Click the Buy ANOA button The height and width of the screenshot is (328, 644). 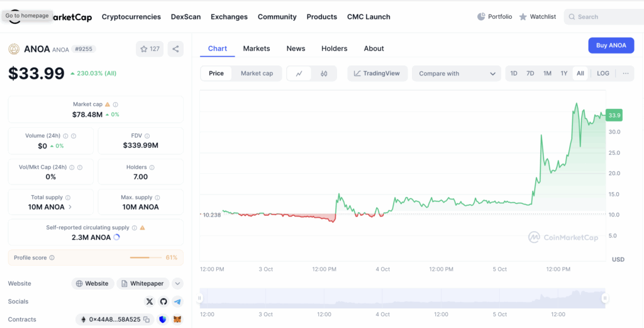(611, 45)
